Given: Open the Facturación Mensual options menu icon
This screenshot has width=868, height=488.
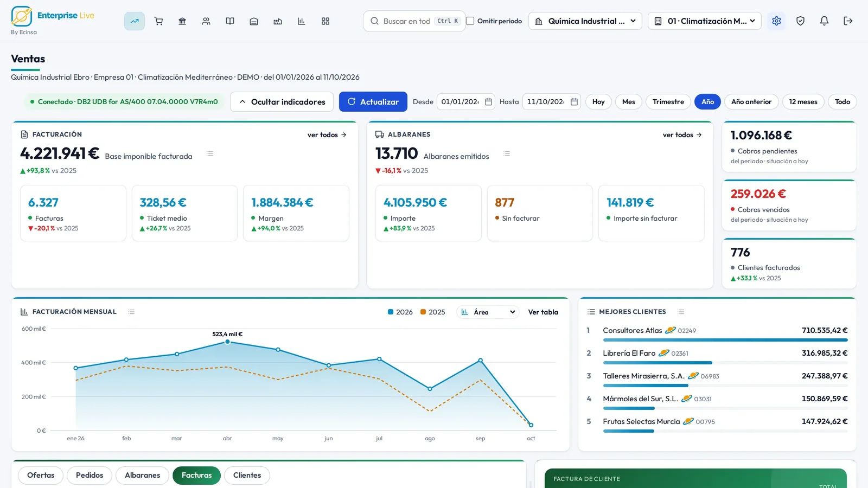Looking at the screenshot, I should point(131,312).
